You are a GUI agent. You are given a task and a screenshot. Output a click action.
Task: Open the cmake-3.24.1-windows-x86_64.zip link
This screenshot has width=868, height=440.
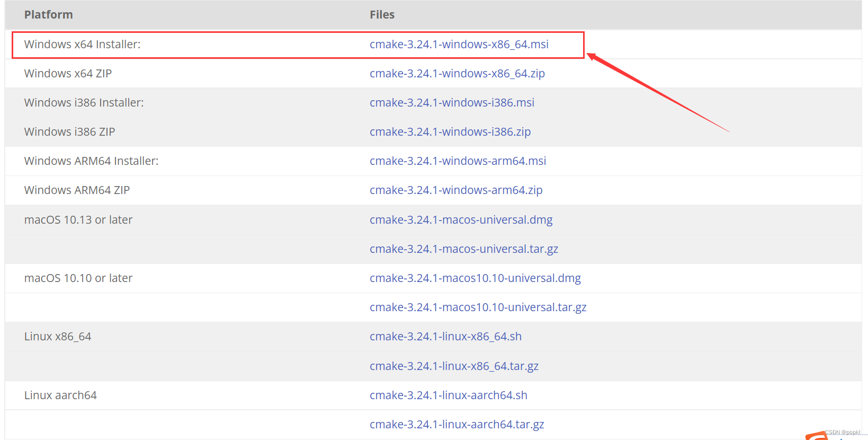(457, 74)
